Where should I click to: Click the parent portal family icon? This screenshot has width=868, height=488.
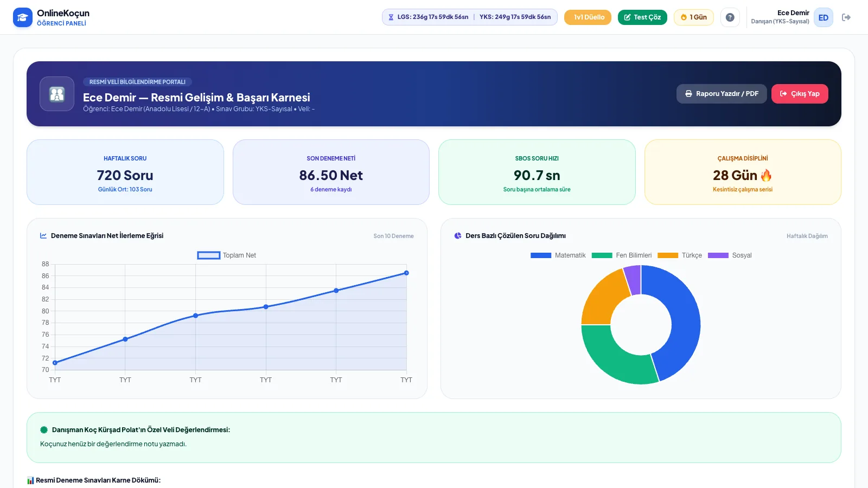57,94
